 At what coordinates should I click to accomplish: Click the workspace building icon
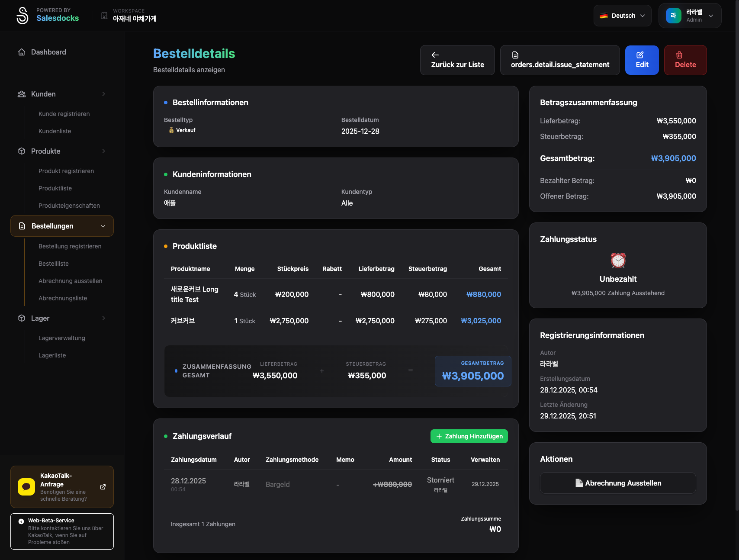tap(104, 16)
